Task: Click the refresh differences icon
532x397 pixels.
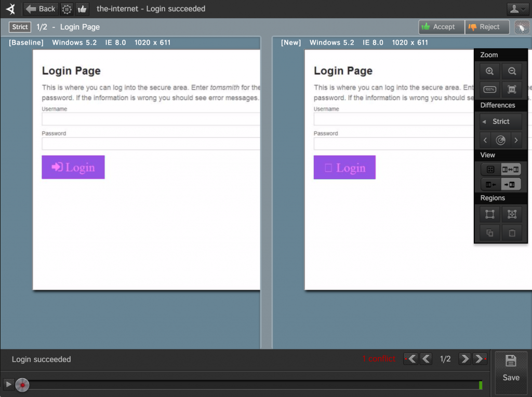Action: 500,140
